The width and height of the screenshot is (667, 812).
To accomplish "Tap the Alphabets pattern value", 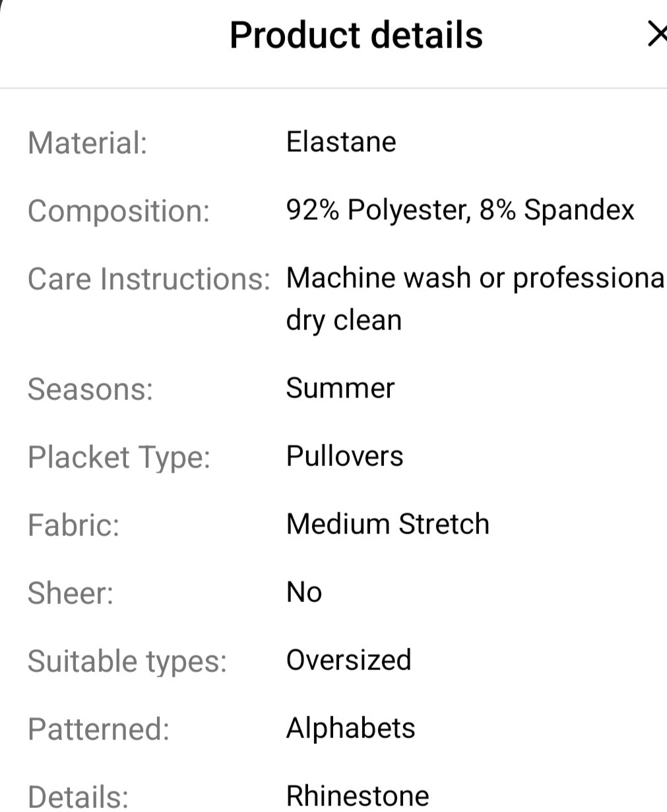I will (350, 728).
